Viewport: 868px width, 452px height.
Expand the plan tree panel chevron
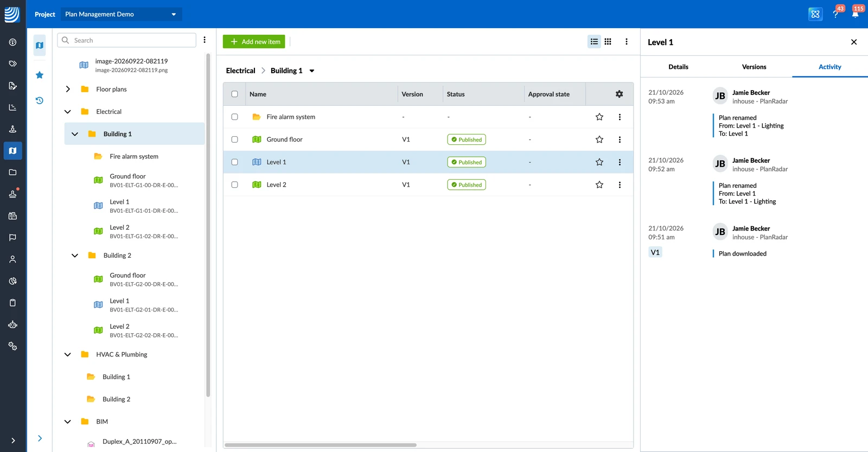(40, 438)
